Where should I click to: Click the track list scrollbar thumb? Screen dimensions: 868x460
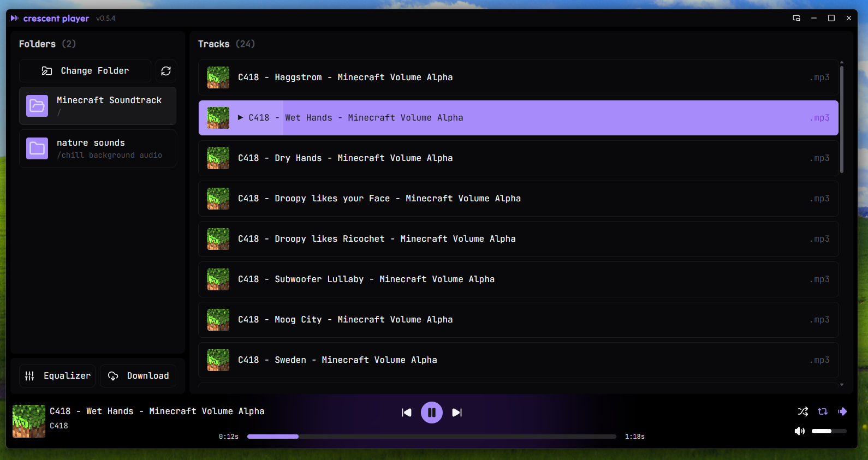842,120
